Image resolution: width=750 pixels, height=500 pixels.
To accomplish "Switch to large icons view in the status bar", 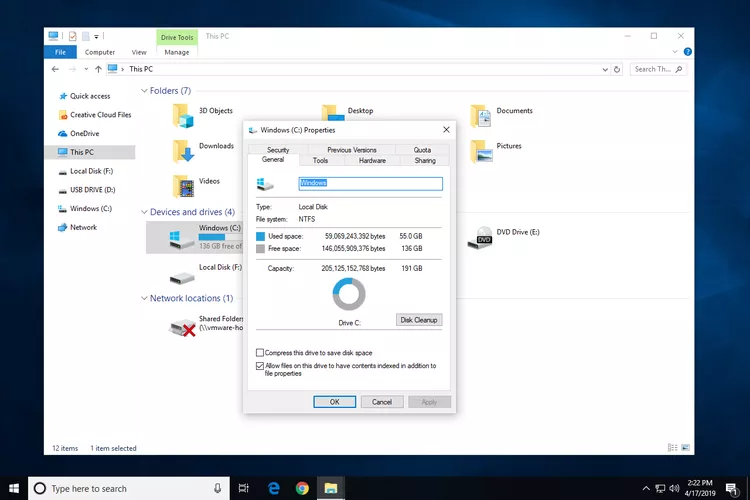I will tap(685, 448).
